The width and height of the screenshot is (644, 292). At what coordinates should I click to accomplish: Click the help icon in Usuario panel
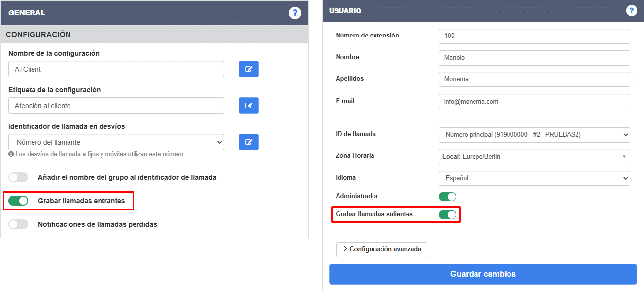[632, 11]
